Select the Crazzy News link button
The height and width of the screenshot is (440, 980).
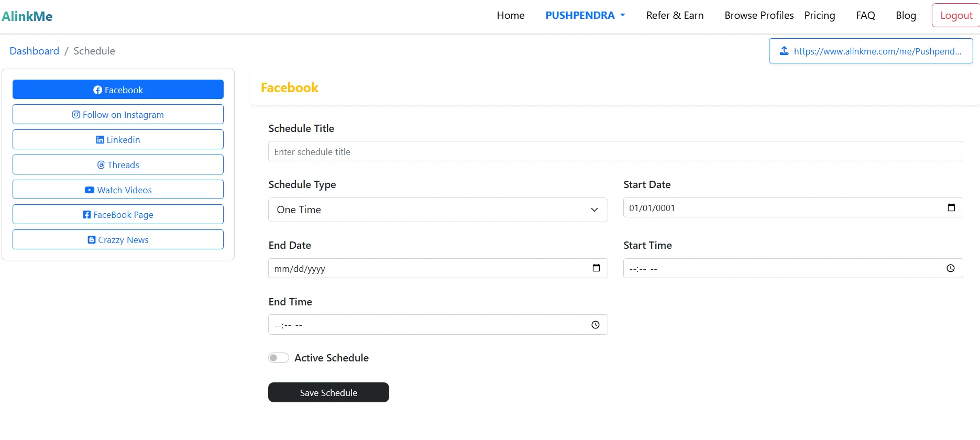[x=118, y=239]
